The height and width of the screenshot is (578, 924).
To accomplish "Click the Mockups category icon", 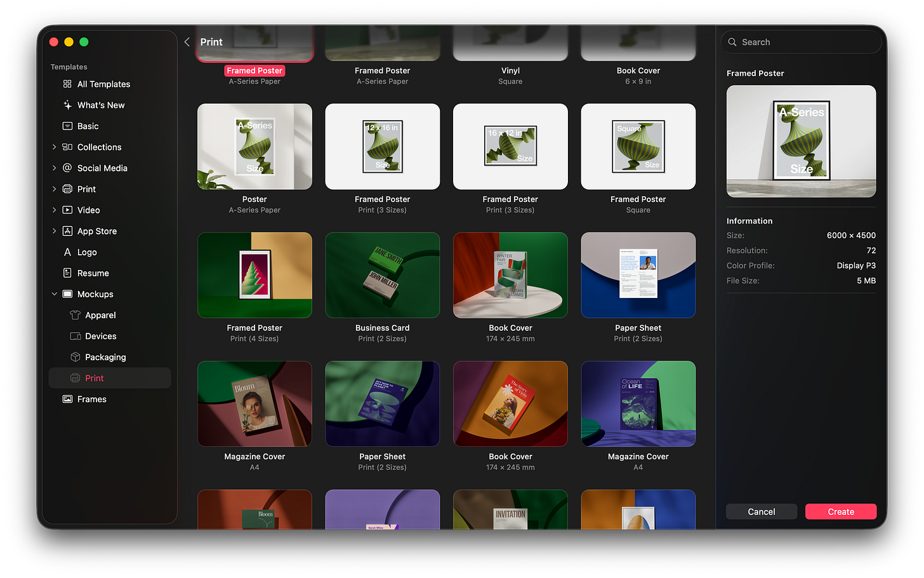I will pos(67,294).
